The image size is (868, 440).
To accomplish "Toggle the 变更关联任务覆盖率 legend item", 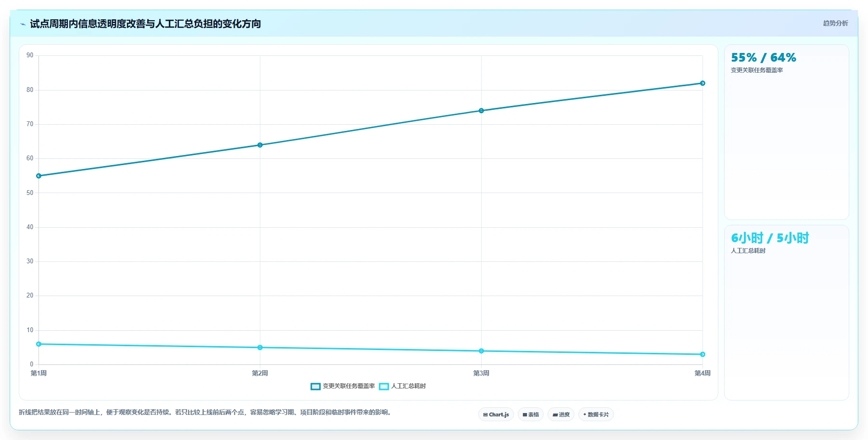I will point(343,386).
